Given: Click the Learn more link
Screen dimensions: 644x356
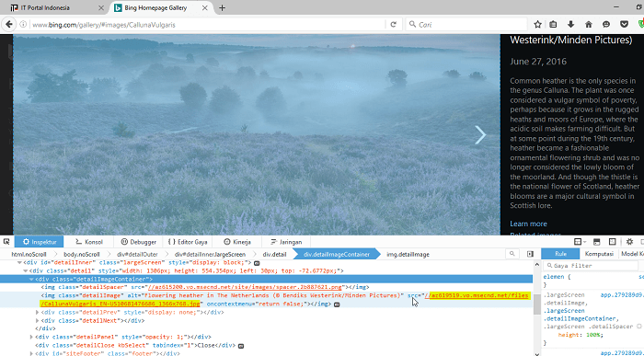Looking at the screenshot, I should (528, 224).
